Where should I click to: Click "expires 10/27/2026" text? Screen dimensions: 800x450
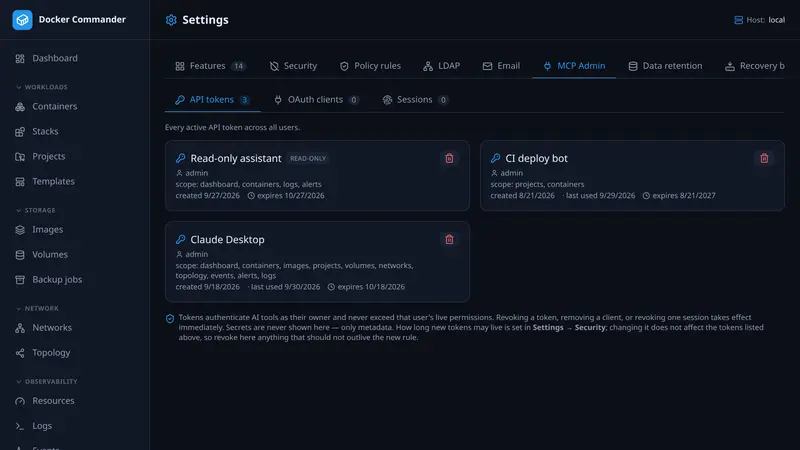pyautogui.click(x=290, y=195)
